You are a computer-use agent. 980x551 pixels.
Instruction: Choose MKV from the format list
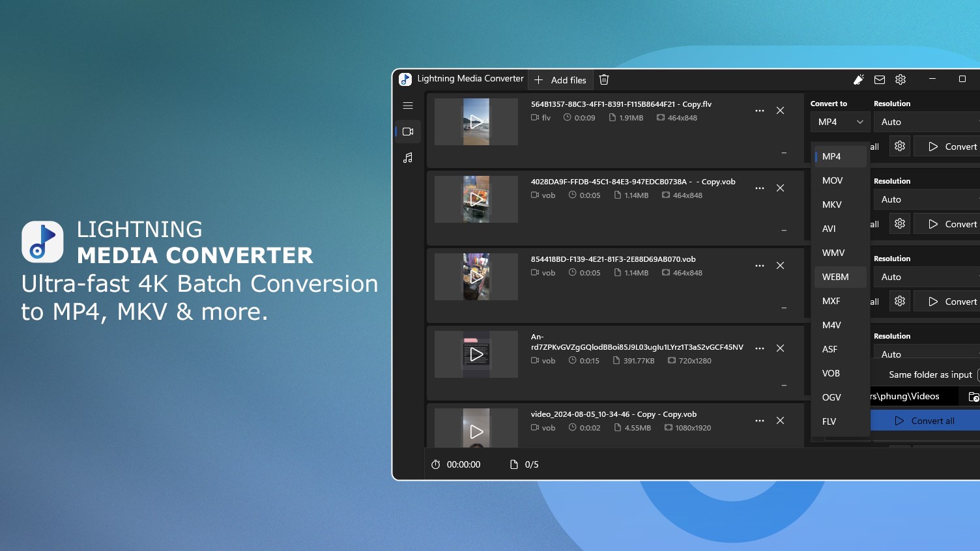[840, 205]
